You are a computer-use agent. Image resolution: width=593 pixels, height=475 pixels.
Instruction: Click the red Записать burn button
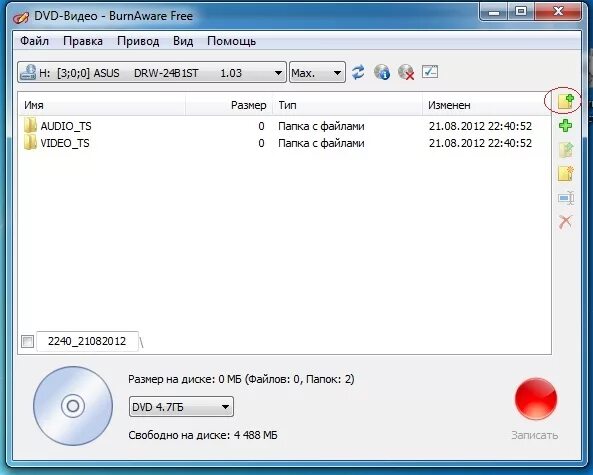[536, 399]
